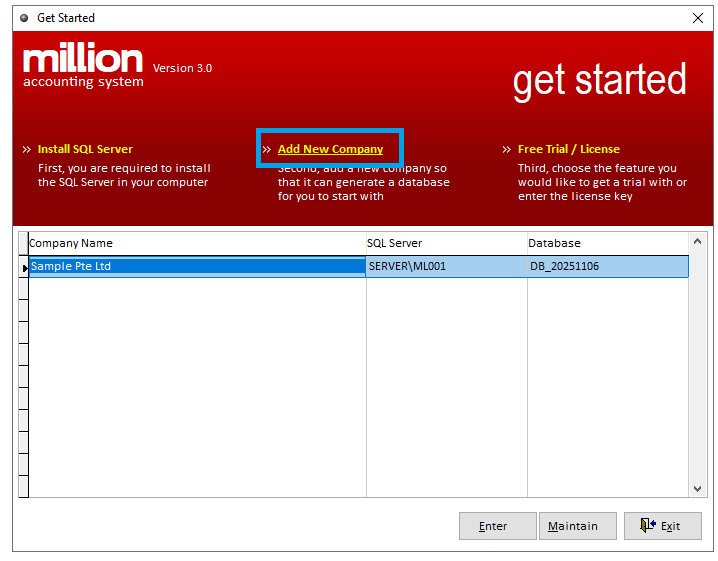Click the row selector arrow for Sample Pte Ltd
Screen dimensions: 718x561
pyautogui.click(x=24, y=267)
